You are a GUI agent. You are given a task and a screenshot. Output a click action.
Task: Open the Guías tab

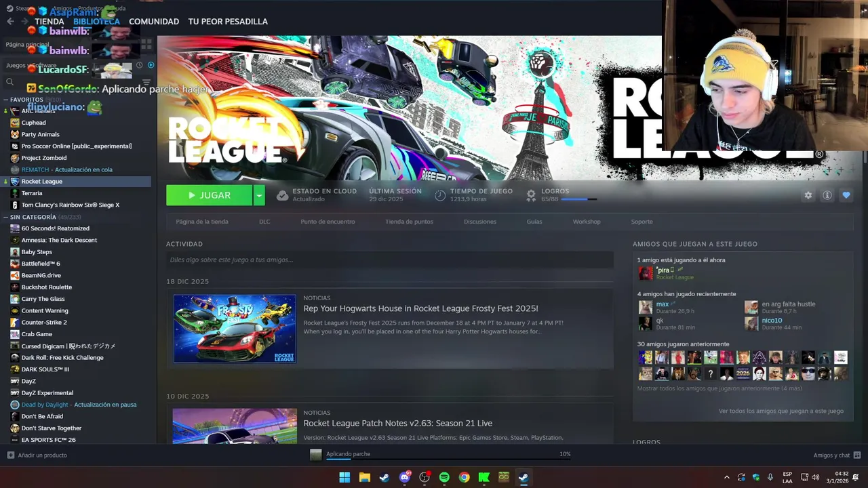534,222
